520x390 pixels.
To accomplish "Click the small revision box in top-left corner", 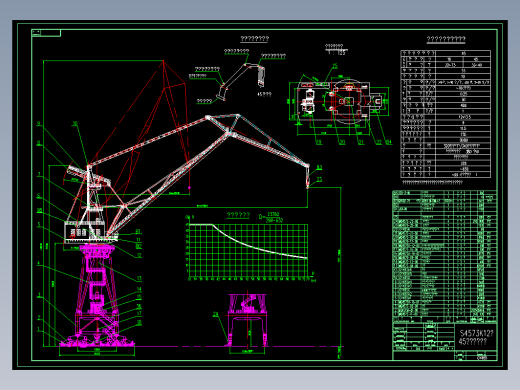I will (46, 33).
